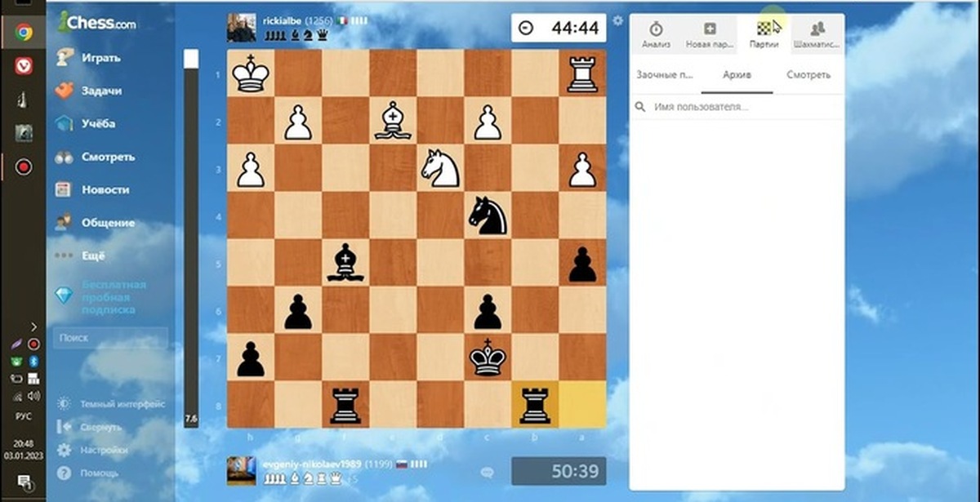Open Vivaldi browser from the taskbar

pos(23,66)
